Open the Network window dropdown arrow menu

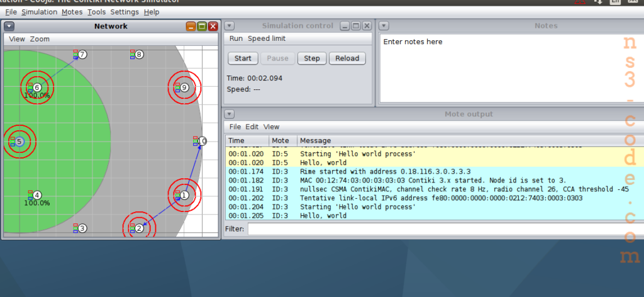click(x=9, y=26)
